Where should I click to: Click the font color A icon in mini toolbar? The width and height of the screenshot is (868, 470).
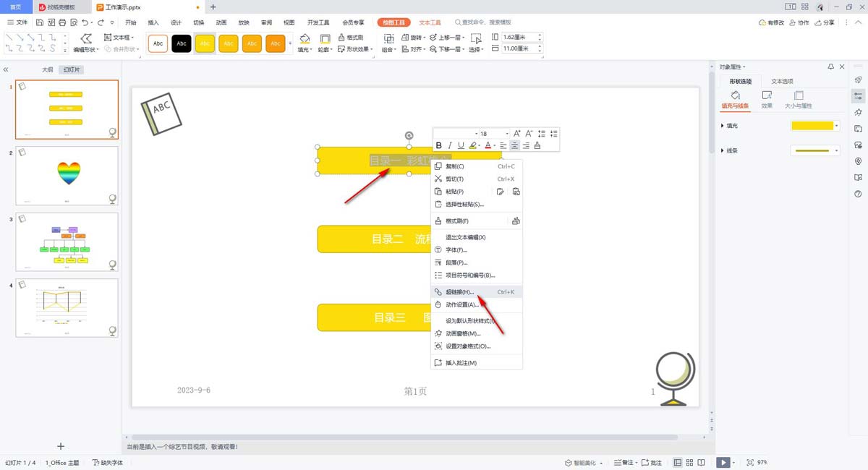pos(488,145)
